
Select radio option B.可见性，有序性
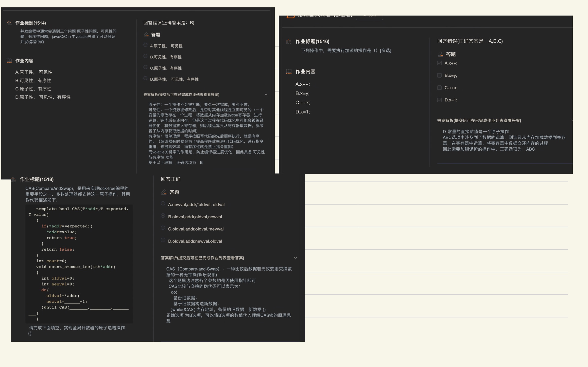coord(145,56)
